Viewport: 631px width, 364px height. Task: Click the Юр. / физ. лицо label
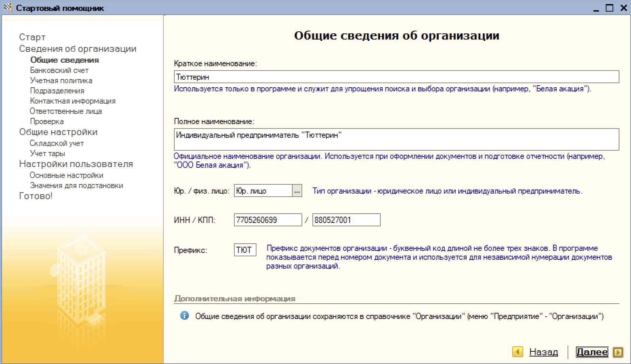click(x=202, y=191)
